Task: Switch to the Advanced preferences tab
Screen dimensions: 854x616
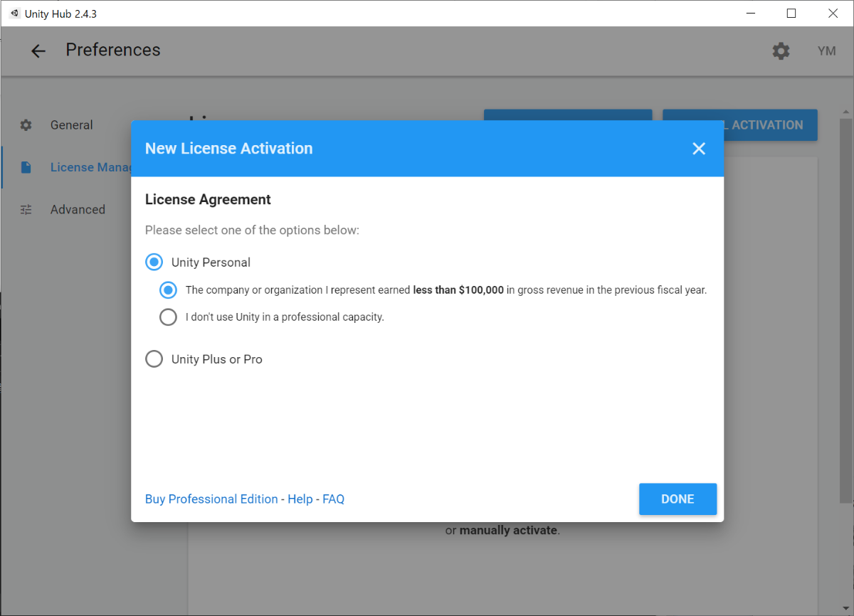Action: tap(78, 210)
